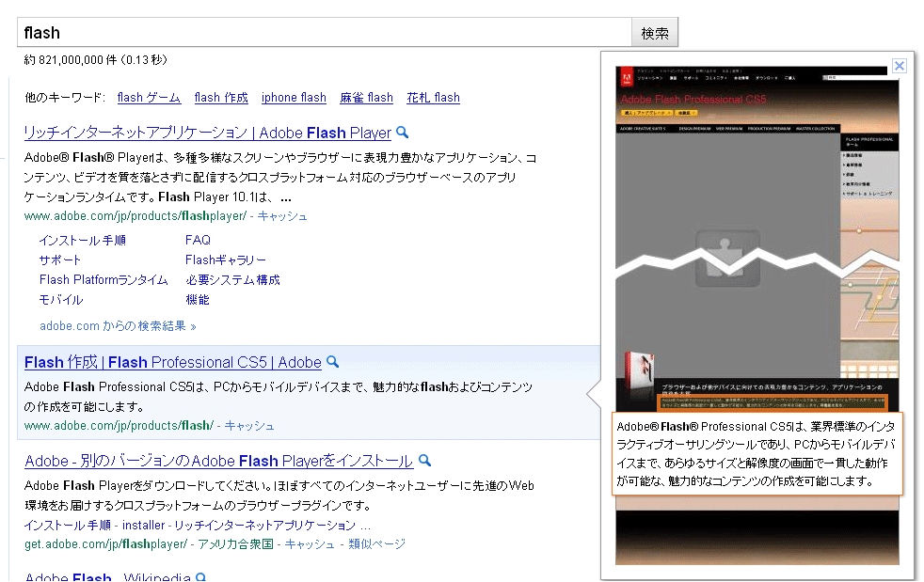Click the search query input field

(325, 32)
